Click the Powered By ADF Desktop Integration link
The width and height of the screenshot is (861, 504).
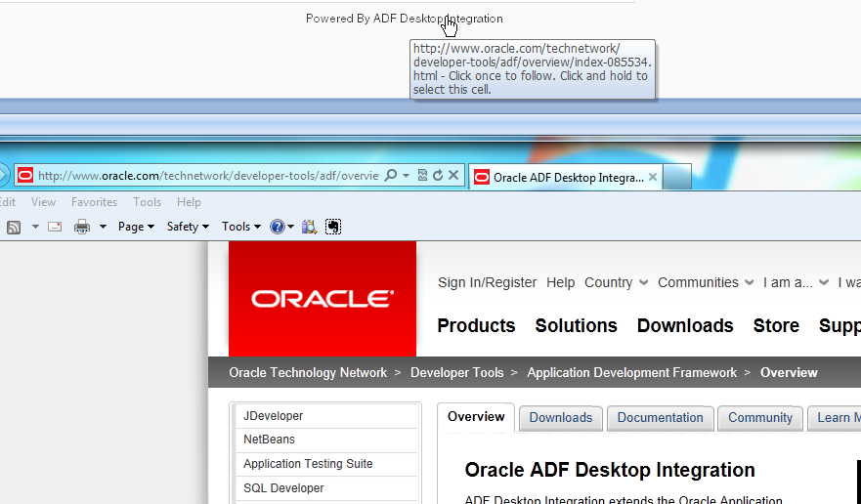click(405, 19)
